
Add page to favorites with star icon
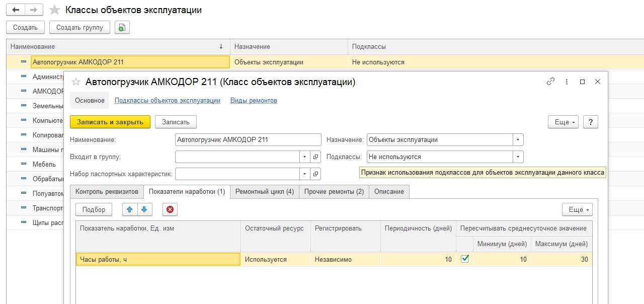pos(55,10)
